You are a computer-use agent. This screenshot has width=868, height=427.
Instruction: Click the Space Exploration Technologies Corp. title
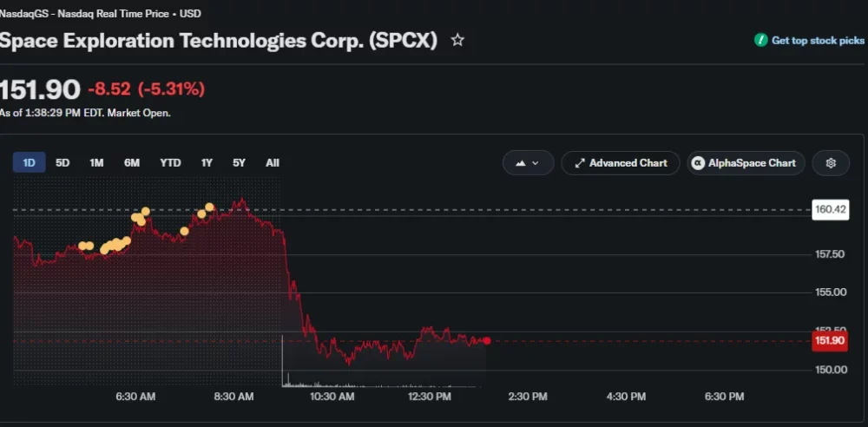pos(218,41)
